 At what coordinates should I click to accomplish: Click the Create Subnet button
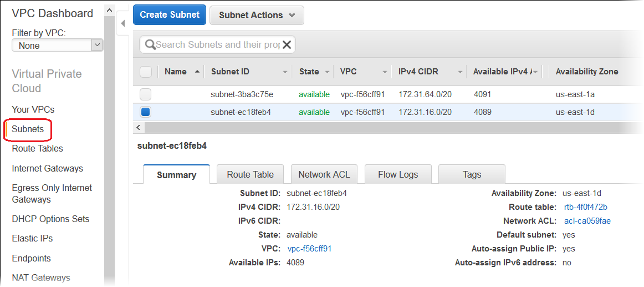click(170, 15)
